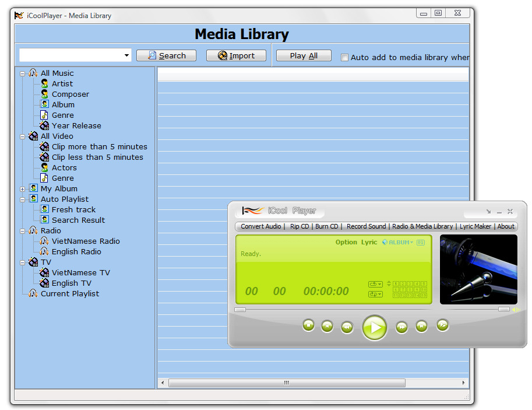Viewport: 532px width, 410px height.
Task: Click the Search button
Action: [166, 55]
